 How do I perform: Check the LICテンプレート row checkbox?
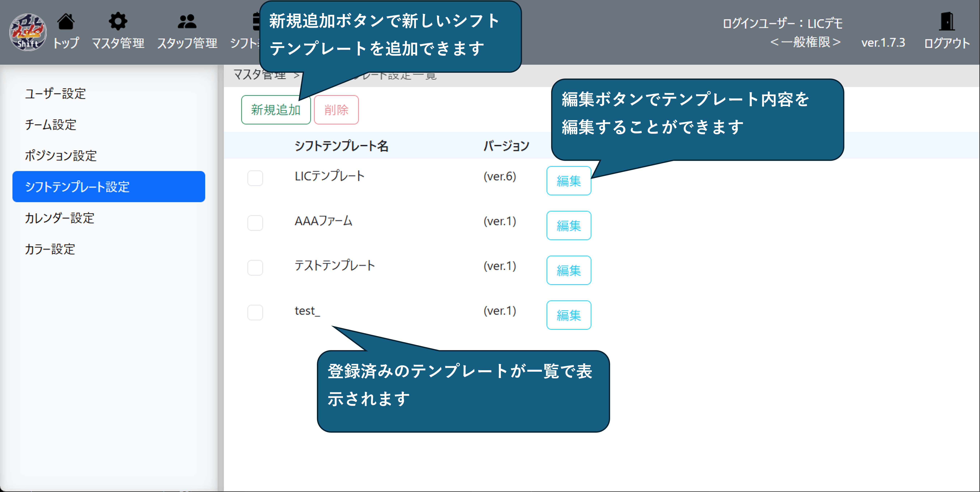click(255, 178)
